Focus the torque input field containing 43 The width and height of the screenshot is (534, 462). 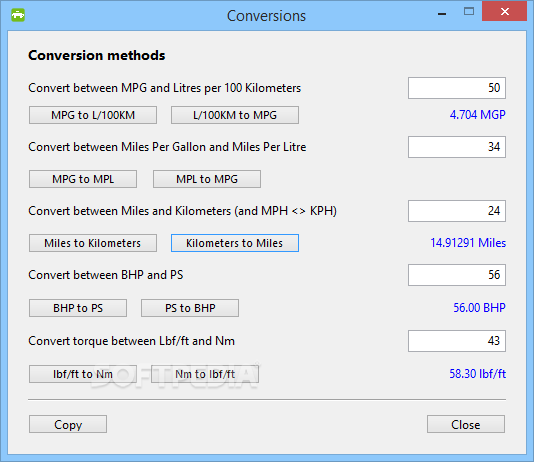(x=457, y=341)
